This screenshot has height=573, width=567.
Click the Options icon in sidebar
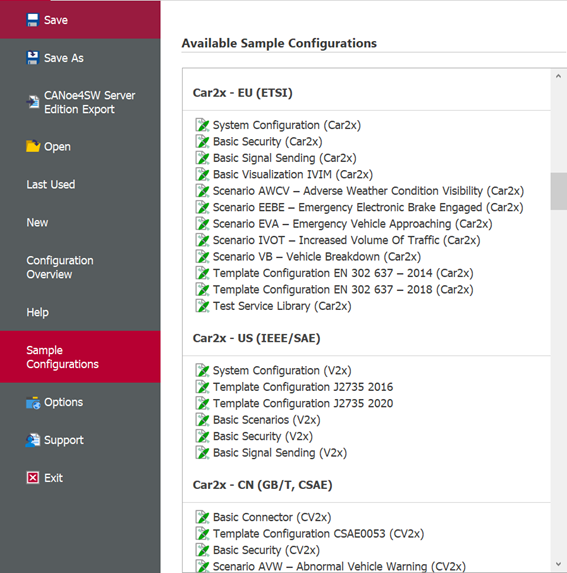[33, 403]
